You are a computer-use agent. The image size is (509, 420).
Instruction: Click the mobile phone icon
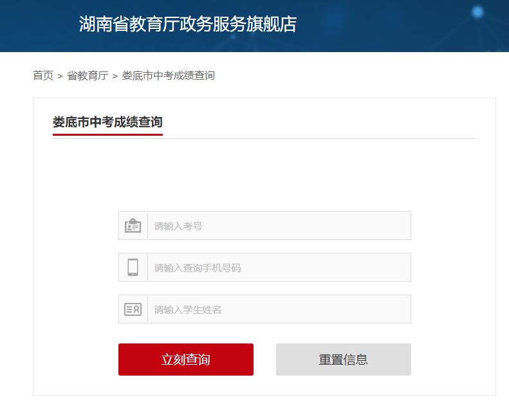click(x=133, y=267)
